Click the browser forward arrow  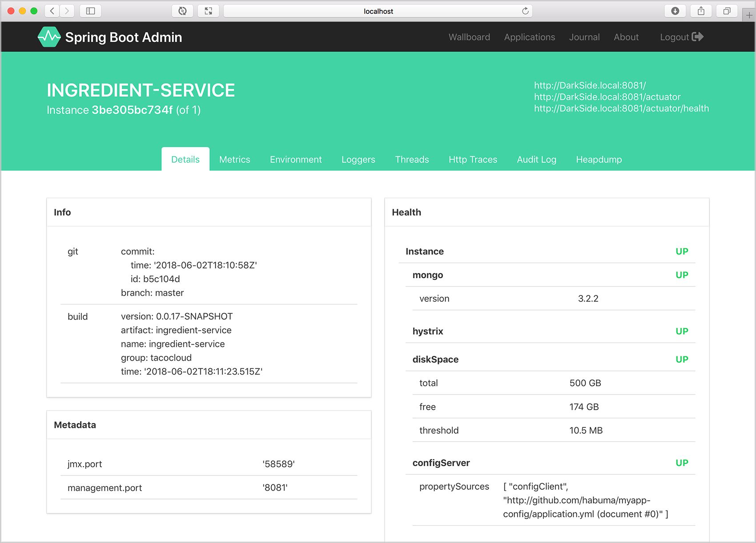point(67,11)
